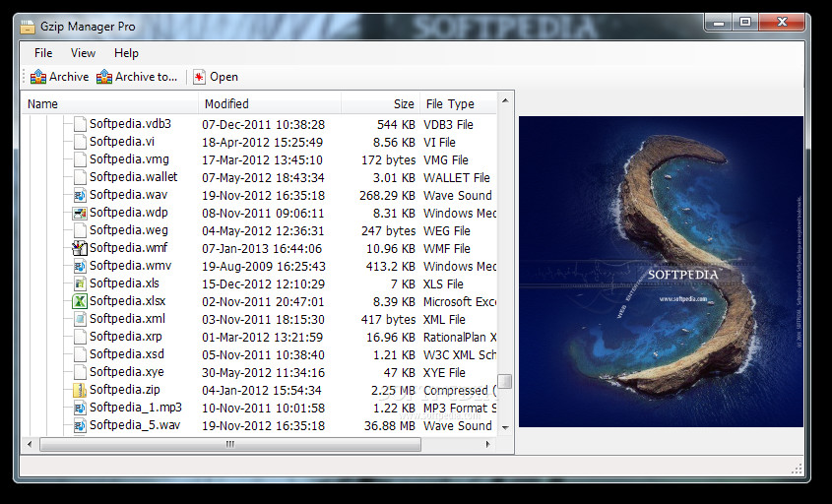Click the modified date 15-Dec-2012 12:10:29
The image size is (832, 504).
pos(263,283)
